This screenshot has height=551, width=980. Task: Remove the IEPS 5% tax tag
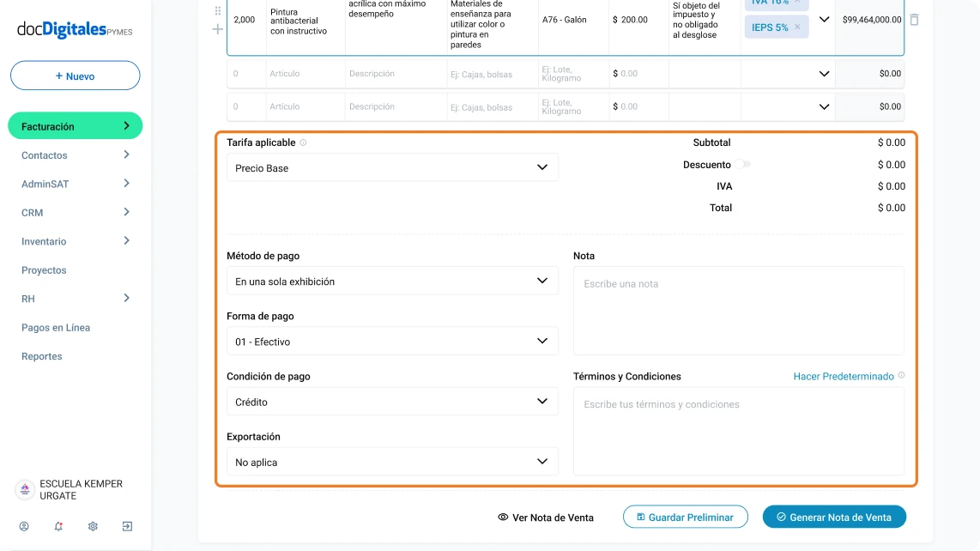[797, 27]
